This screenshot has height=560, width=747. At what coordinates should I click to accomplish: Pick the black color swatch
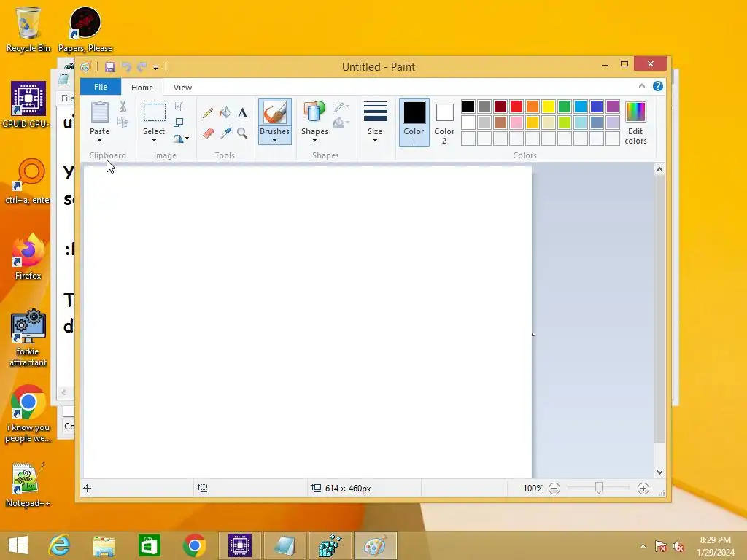(x=468, y=106)
